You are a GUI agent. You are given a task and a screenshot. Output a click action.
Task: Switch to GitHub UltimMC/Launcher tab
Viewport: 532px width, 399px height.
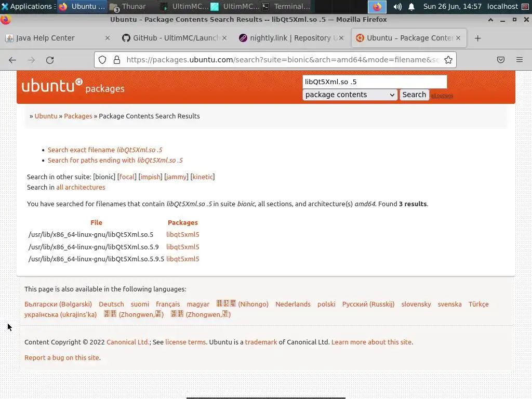(x=175, y=38)
